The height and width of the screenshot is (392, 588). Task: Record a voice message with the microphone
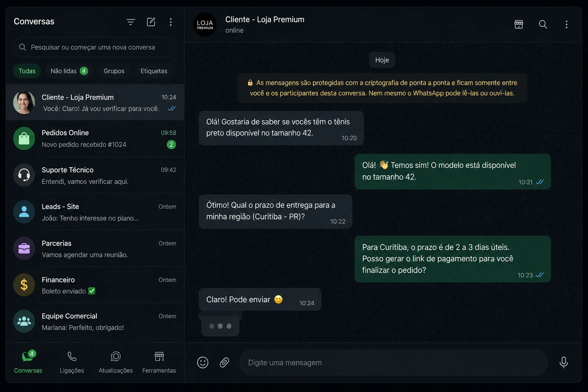point(564,363)
